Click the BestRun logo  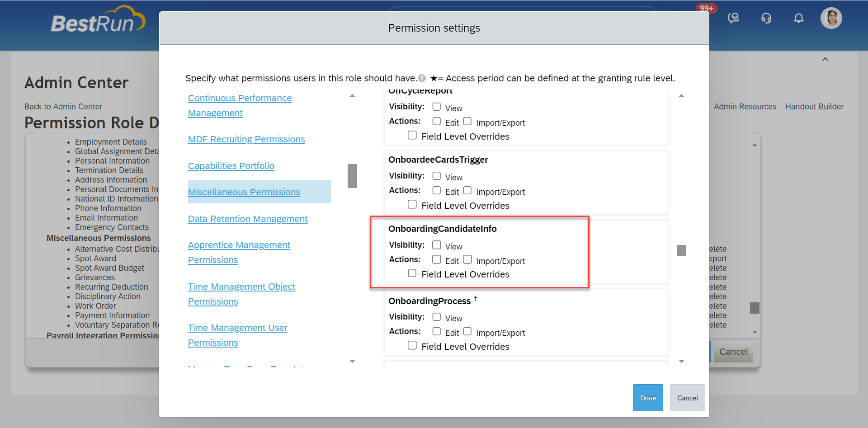pyautogui.click(x=98, y=20)
